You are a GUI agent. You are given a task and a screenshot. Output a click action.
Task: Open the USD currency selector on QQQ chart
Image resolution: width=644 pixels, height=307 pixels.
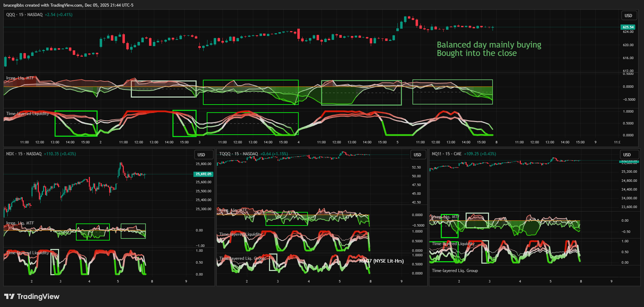(628, 16)
